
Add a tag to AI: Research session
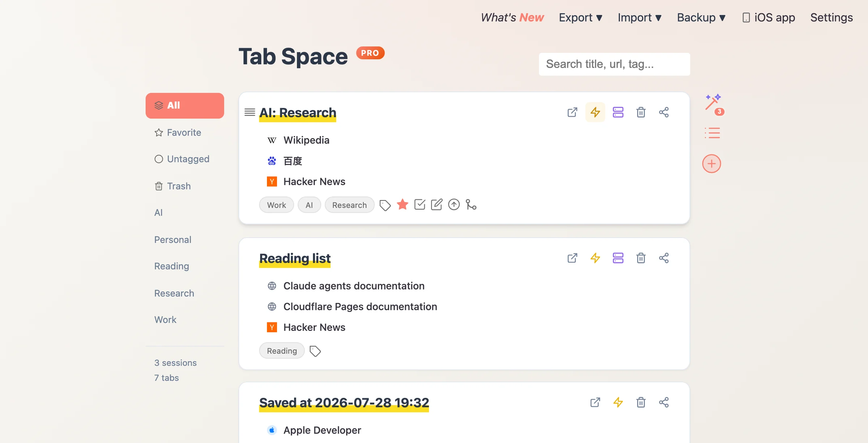(385, 205)
